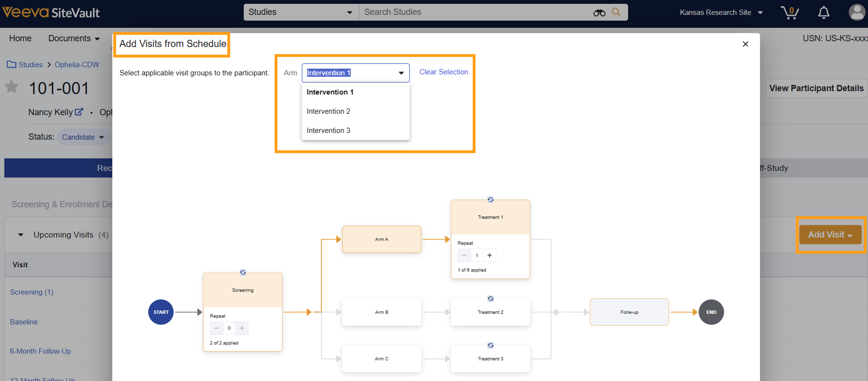The width and height of the screenshot is (868, 381).
Task: Type in the Search Studies field
Action: coord(472,12)
